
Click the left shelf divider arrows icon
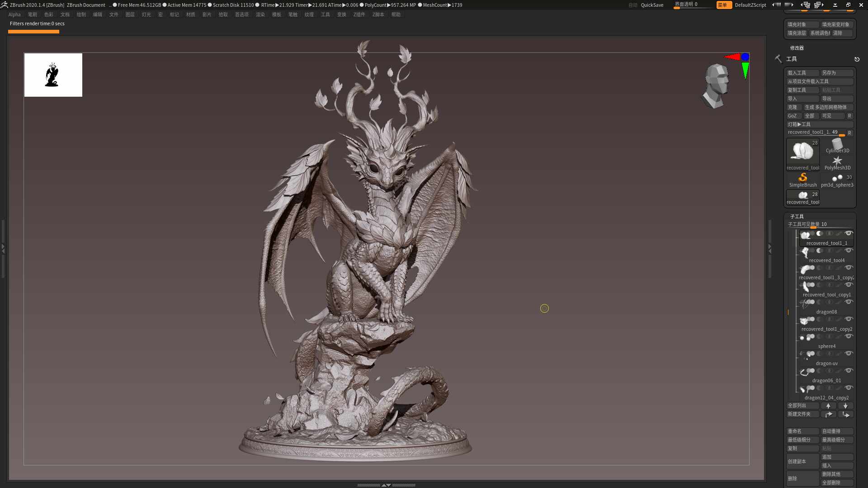click(3, 249)
